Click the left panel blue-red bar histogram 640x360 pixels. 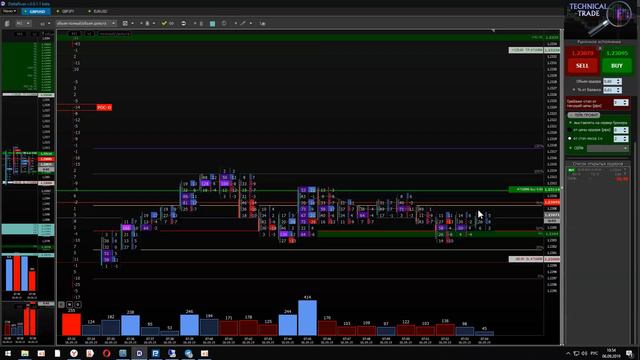point(20,273)
